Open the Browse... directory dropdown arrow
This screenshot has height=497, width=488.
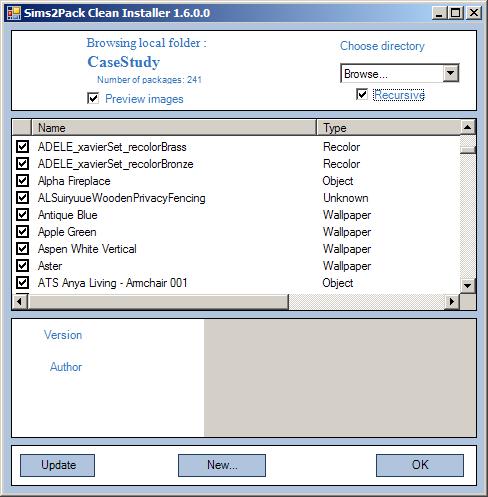point(451,73)
